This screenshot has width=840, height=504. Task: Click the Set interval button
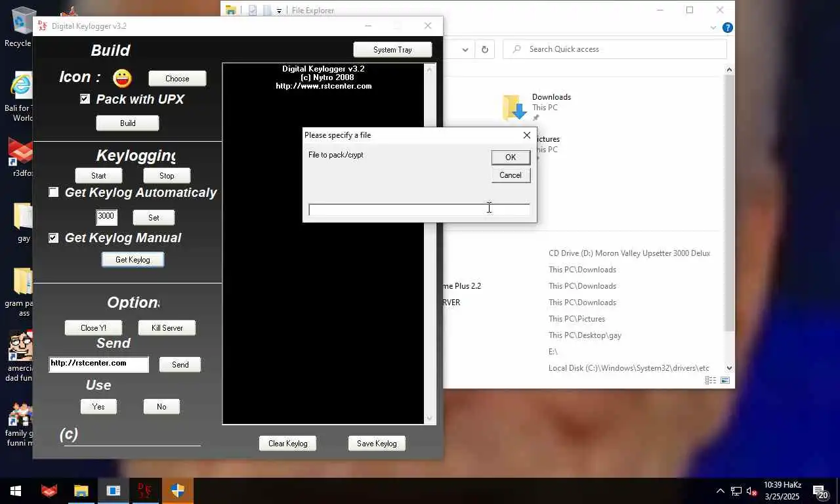click(x=154, y=217)
